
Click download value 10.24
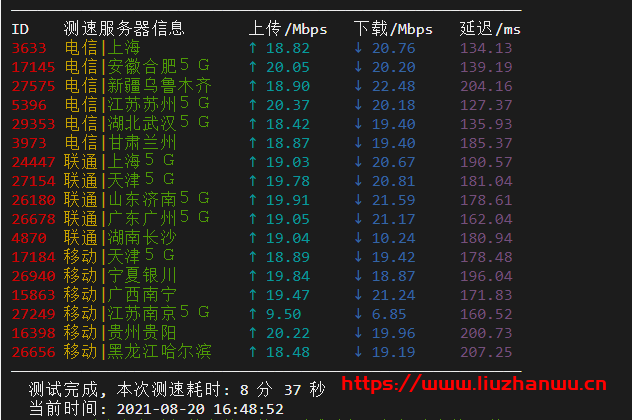(x=393, y=238)
